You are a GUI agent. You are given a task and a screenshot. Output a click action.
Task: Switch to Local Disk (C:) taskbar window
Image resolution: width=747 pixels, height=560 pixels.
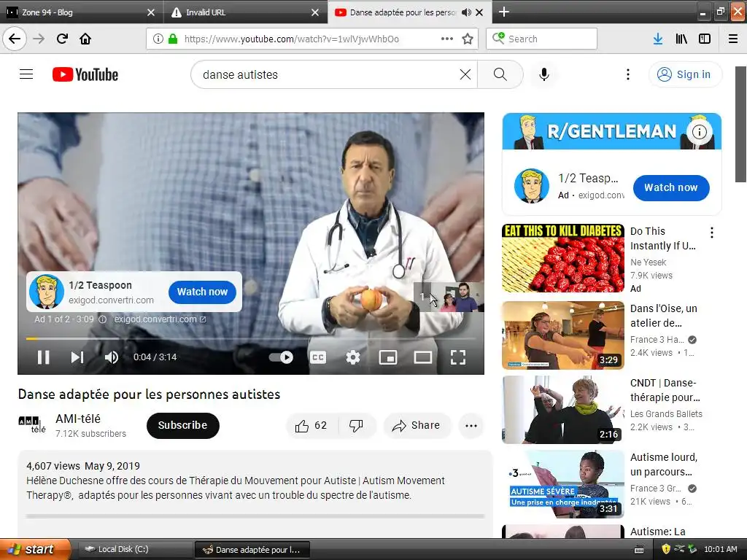click(x=134, y=550)
